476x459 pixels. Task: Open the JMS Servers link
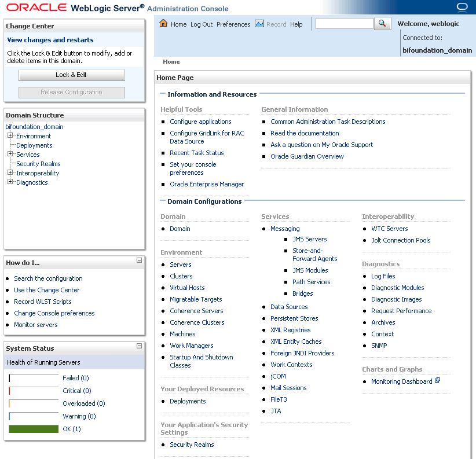310,239
